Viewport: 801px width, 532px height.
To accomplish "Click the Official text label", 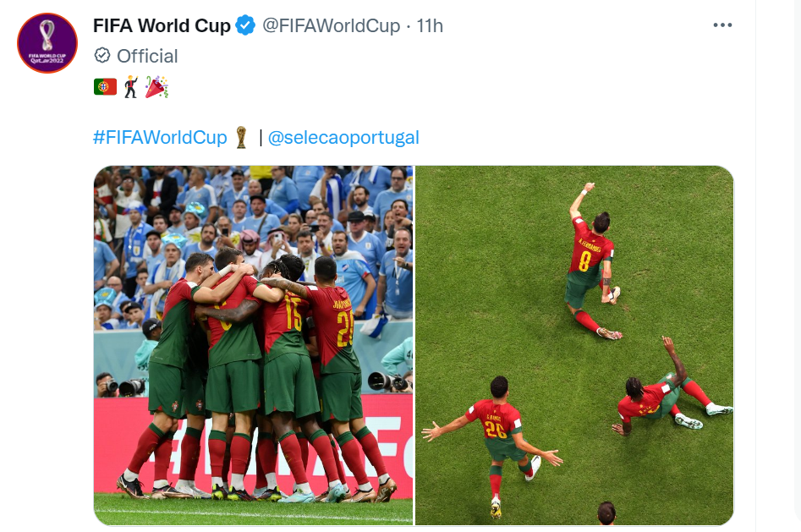I will coord(147,56).
